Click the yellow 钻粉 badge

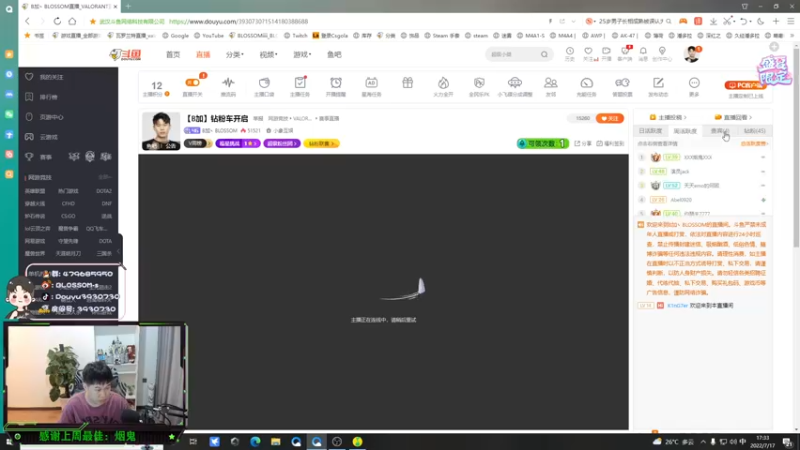321,143
